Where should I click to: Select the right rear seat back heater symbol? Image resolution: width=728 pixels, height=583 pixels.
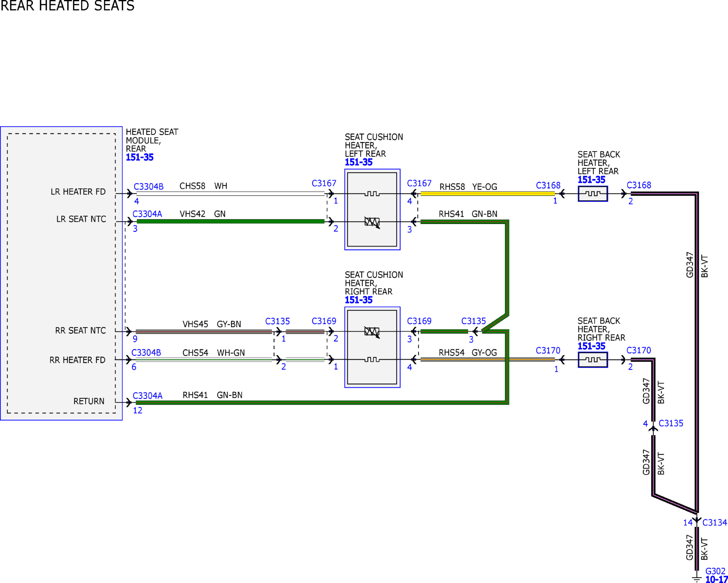593,360
